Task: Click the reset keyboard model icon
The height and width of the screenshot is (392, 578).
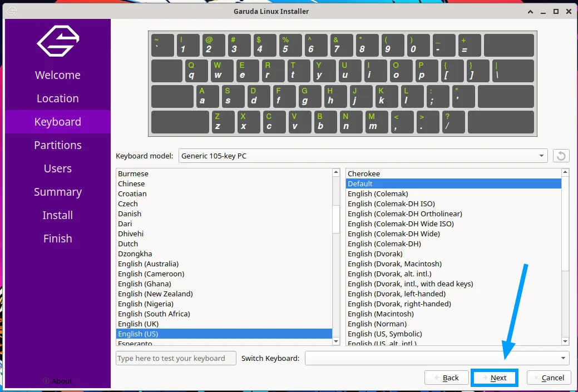Action: pyautogui.click(x=561, y=156)
